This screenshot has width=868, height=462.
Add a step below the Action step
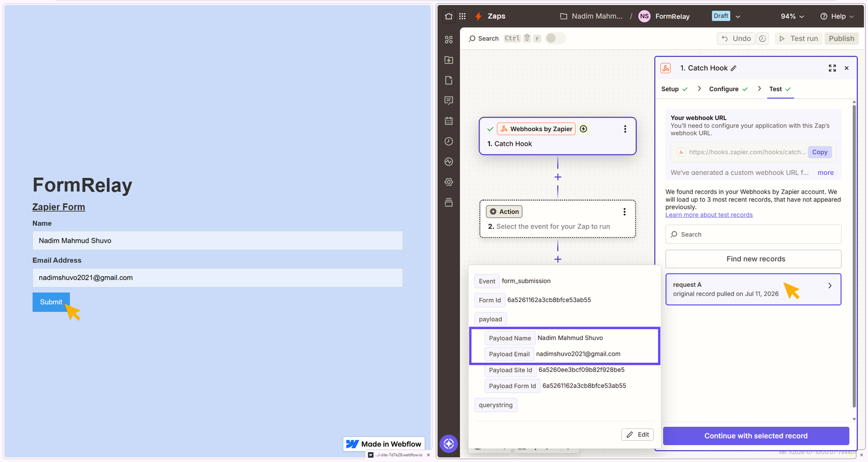558,259
